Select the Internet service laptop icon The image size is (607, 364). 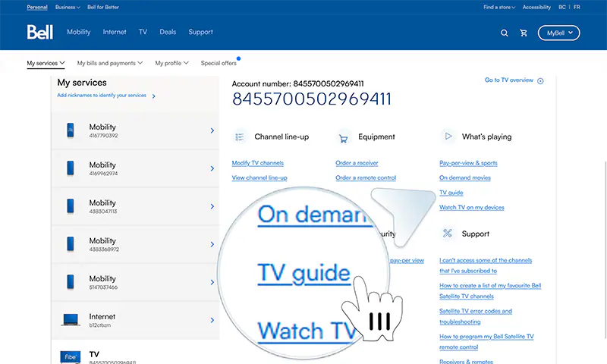[71, 320]
